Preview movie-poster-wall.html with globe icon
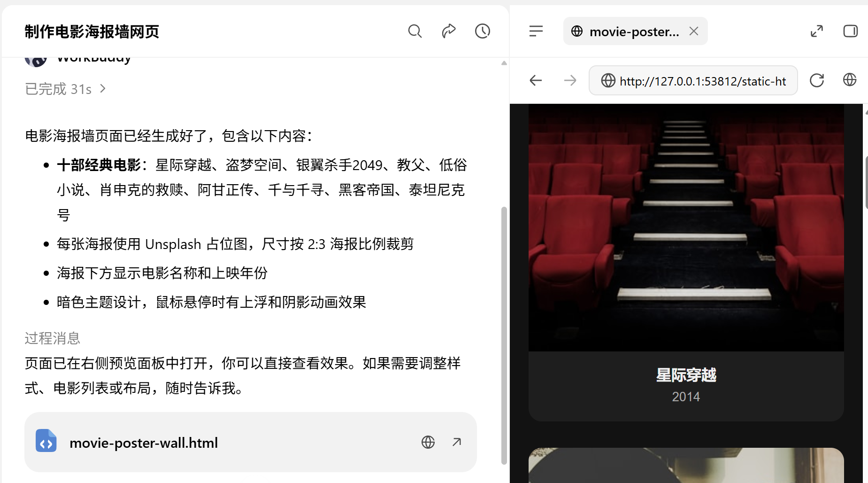868x483 pixels. (428, 442)
